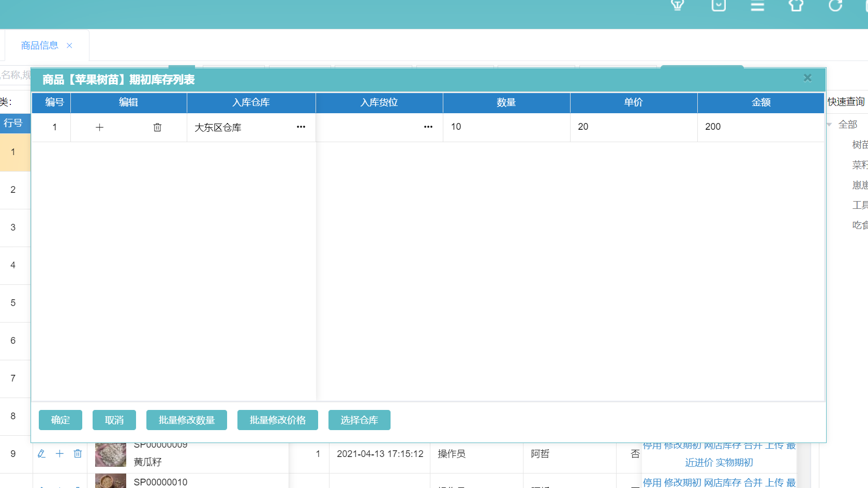This screenshot has height=488, width=868.
Task: Select row number 8 in background table
Action: point(13,417)
